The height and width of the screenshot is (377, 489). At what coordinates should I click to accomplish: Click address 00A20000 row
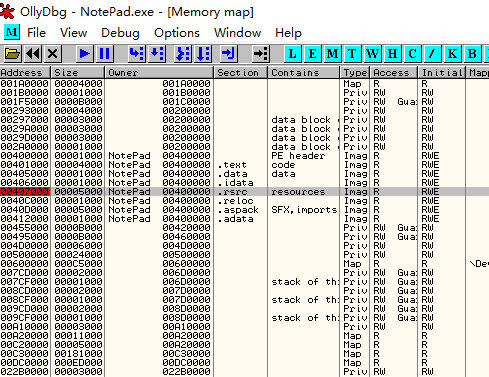(24, 336)
